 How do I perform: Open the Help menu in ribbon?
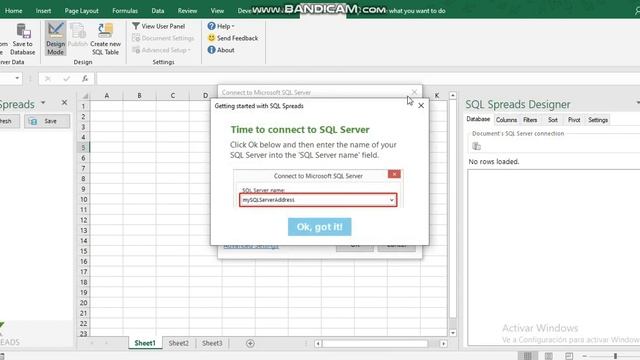point(221,26)
